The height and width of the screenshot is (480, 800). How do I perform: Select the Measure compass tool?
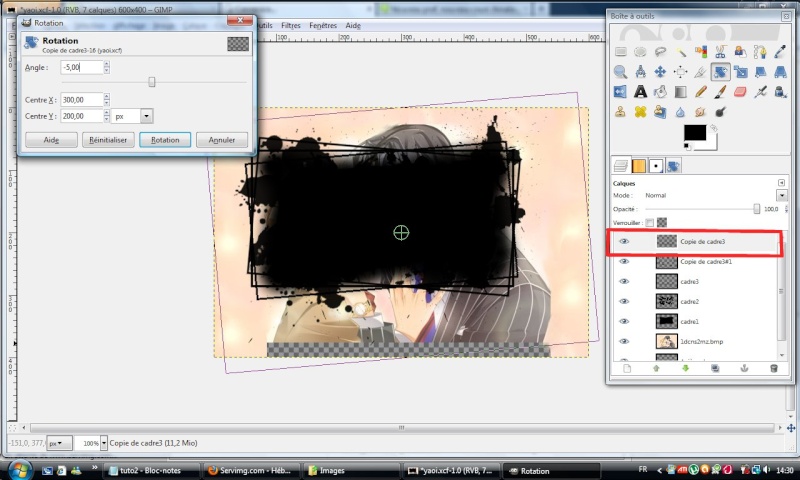[640, 71]
